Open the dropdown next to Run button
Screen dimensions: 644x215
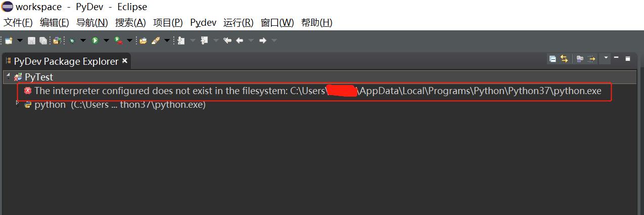pyautogui.click(x=106, y=40)
